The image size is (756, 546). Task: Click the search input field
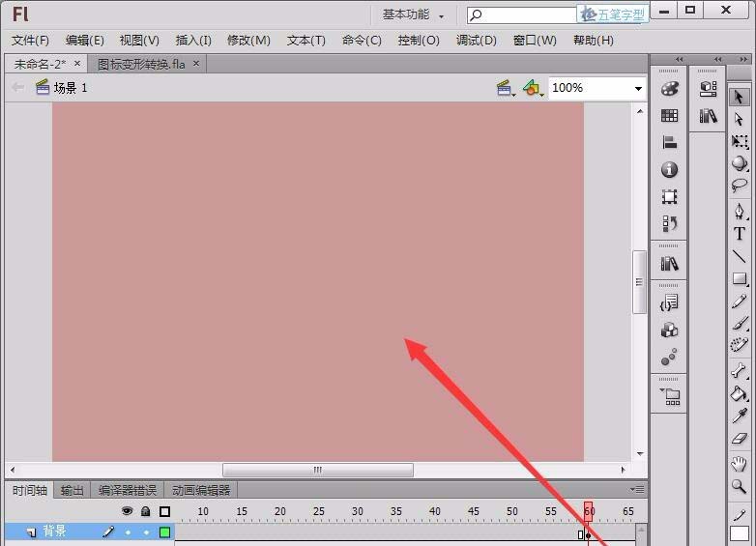(x=522, y=14)
